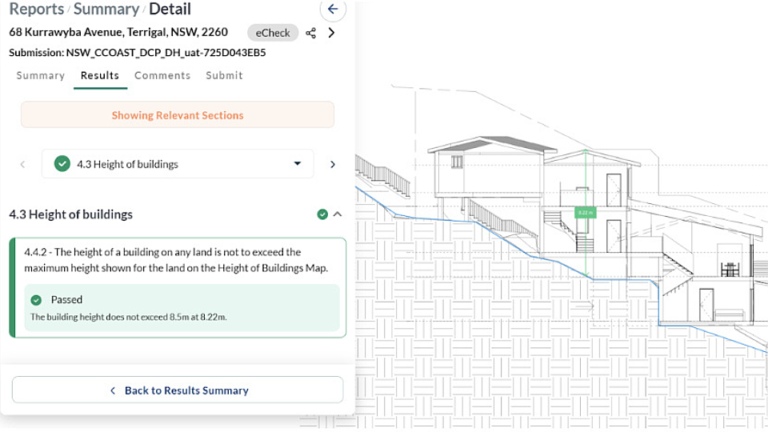Switch to the Summary tab
This screenshot has width=768, height=432.
tap(40, 76)
